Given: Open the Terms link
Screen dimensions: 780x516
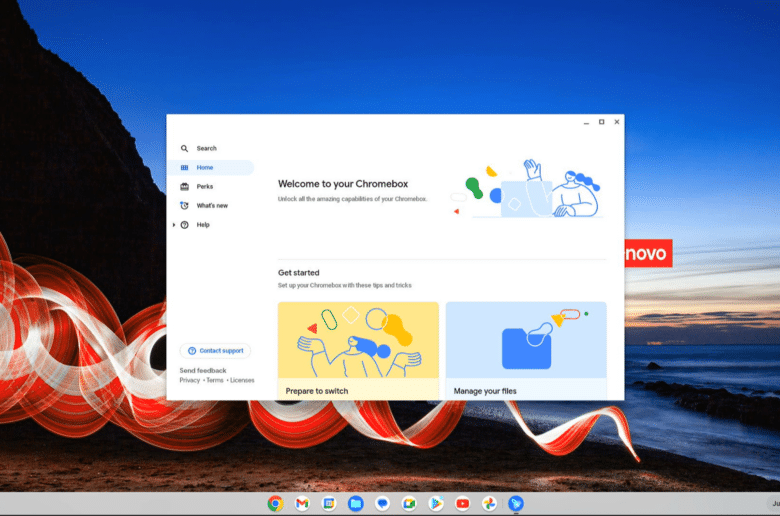Looking at the screenshot, I should (215, 380).
